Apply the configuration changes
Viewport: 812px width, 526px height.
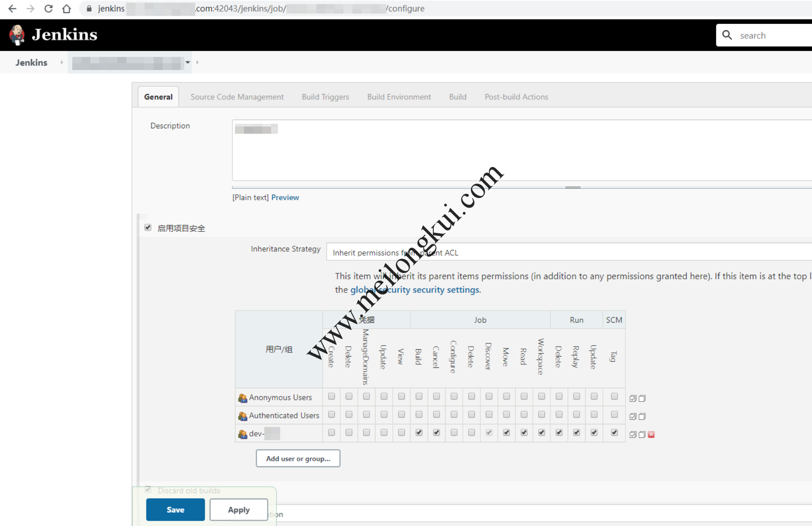(x=239, y=510)
